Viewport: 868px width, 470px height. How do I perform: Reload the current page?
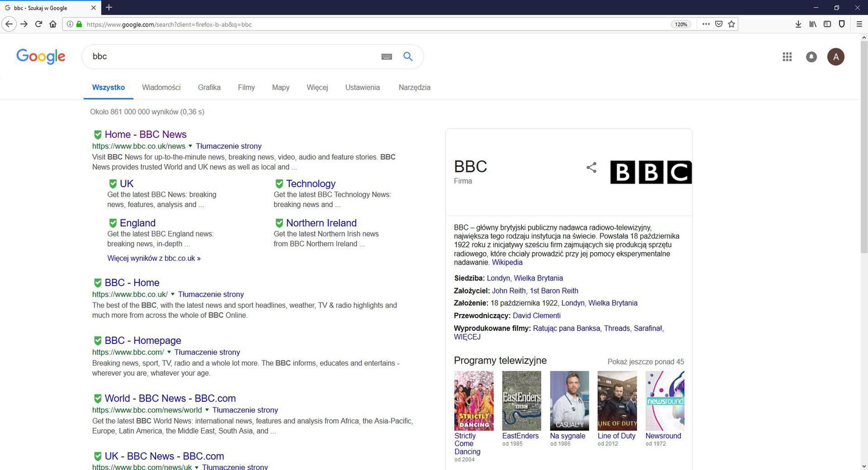coord(38,24)
